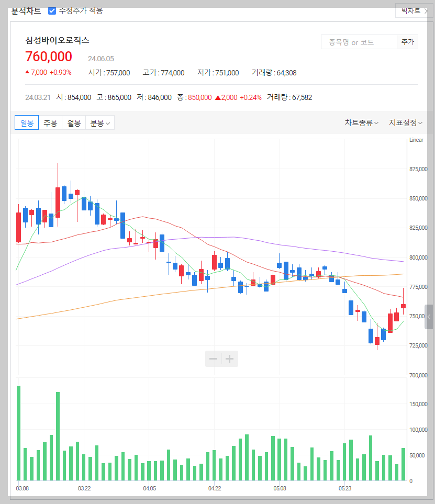Click the 875,000 price axis label
Image resolution: width=435 pixels, height=504 pixels.
point(418,169)
